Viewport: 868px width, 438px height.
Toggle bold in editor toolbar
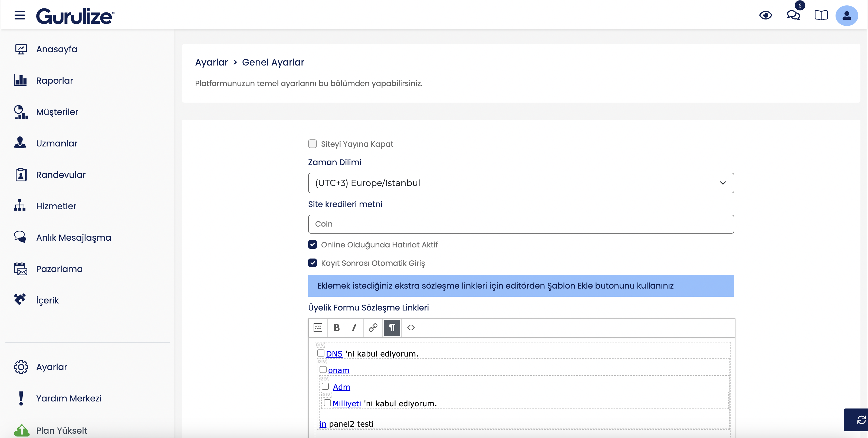(336, 327)
